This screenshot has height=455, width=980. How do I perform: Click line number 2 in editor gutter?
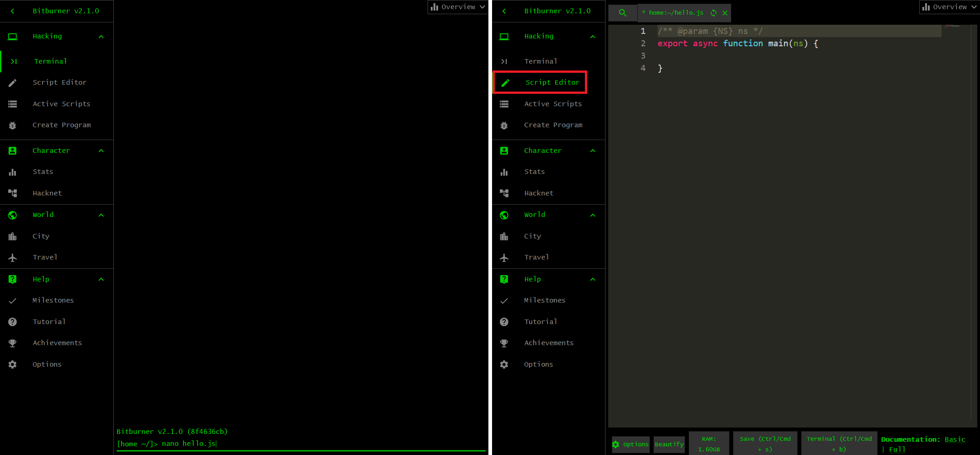click(x=643, y=43)
